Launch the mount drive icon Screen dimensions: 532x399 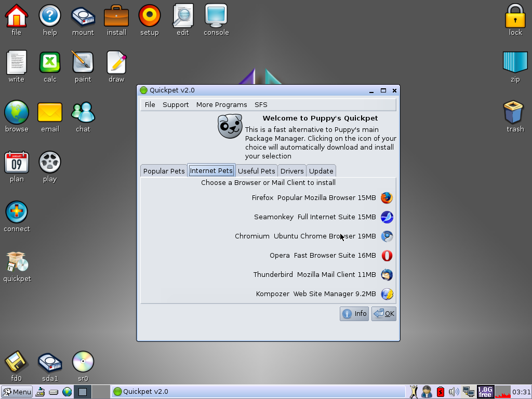(83, 20)
